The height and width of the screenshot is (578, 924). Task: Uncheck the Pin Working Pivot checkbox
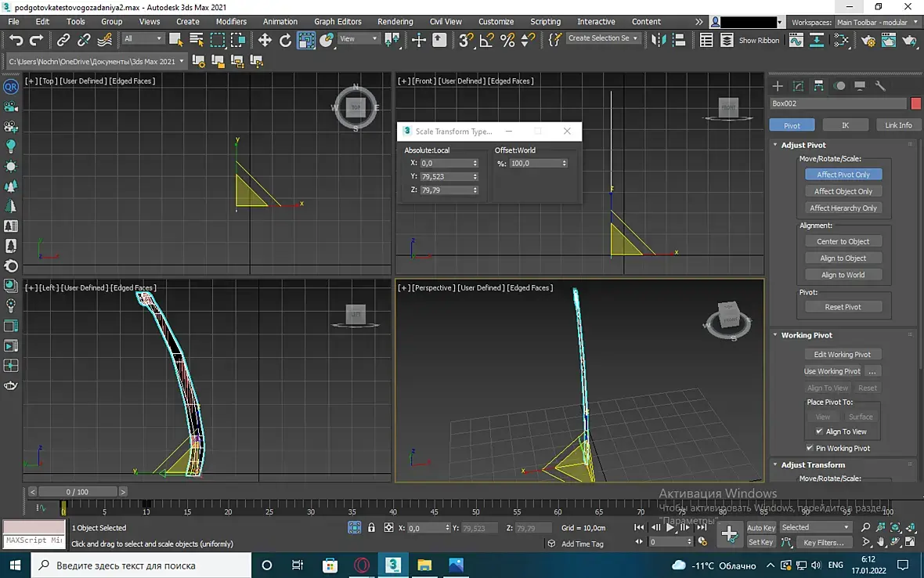coord(810,448)
